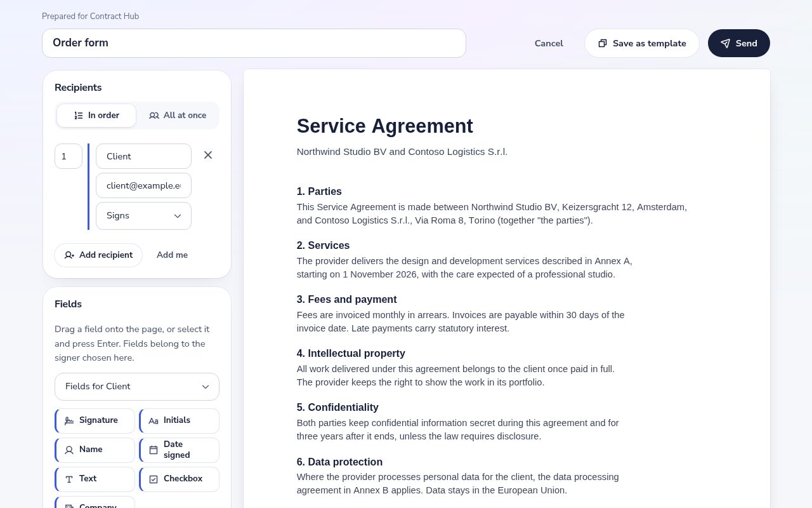Click the Add recipient person-plus icon
This screenshot has height=508, width=812.
click(x=70, y=255)
